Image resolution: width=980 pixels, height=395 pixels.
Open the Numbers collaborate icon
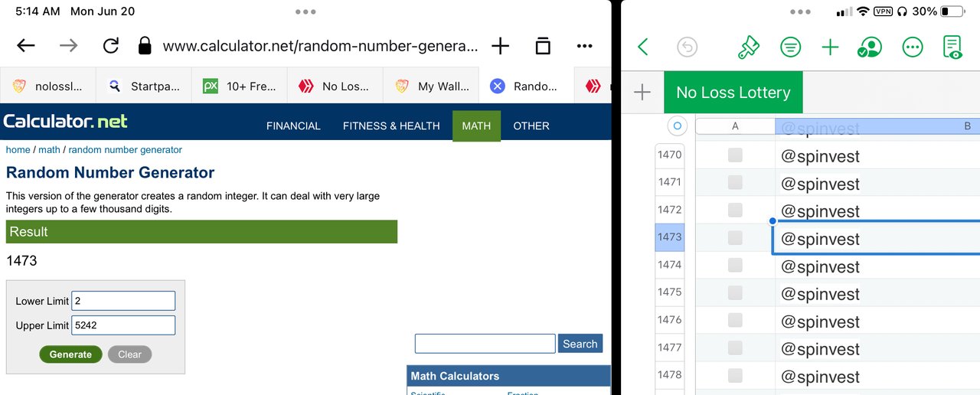pyautogui.click(x=870, y=47)
